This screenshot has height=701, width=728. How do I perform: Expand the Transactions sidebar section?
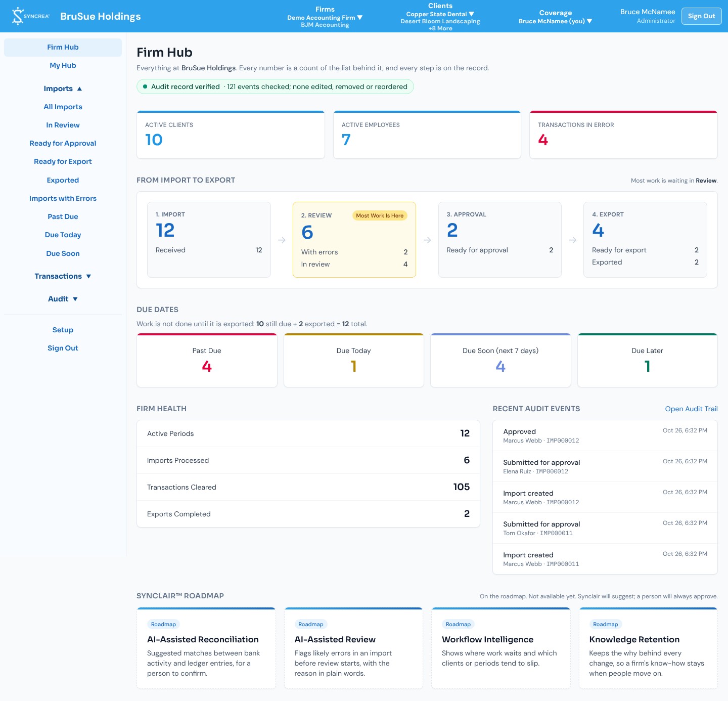coord(63,276)
